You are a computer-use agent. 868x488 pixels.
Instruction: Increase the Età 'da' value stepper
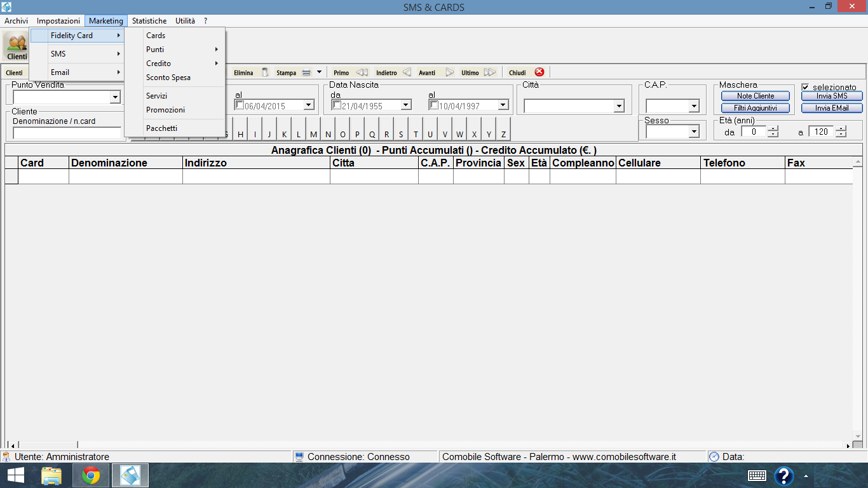tap(773, 129)
